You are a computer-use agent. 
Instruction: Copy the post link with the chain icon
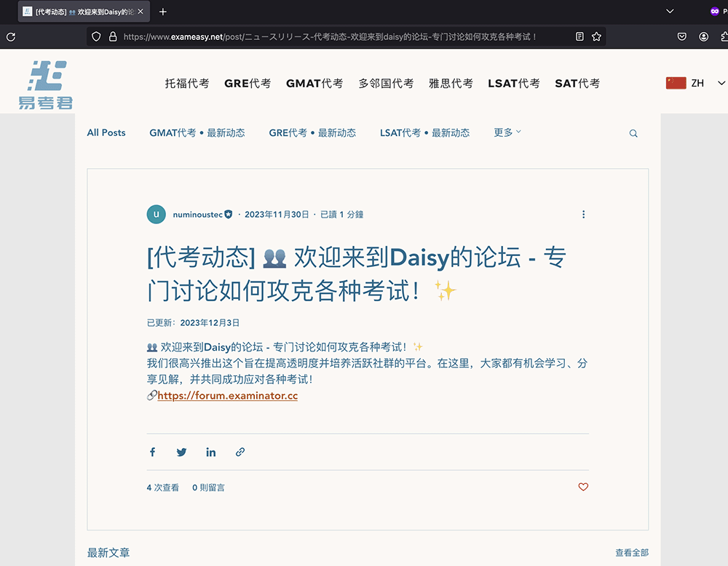[x=240, y=452]
